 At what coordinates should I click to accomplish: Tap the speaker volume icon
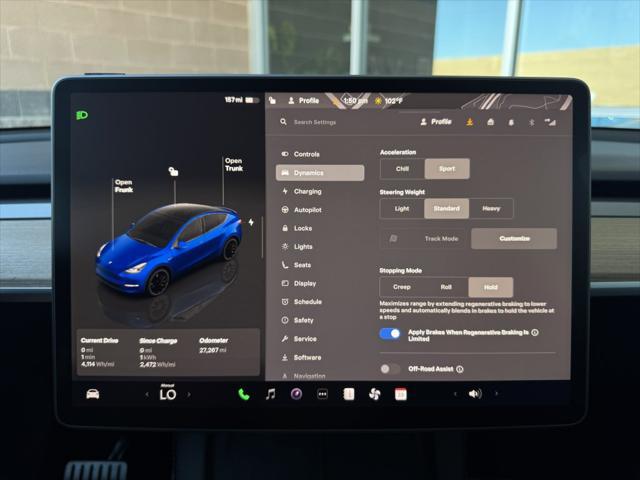[475, 393]
